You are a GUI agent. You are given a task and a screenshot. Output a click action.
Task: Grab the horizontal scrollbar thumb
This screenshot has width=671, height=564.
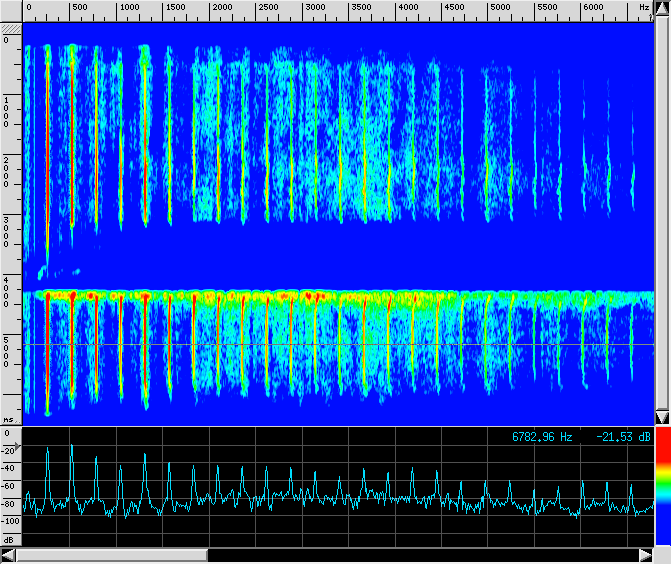point(111,555)
